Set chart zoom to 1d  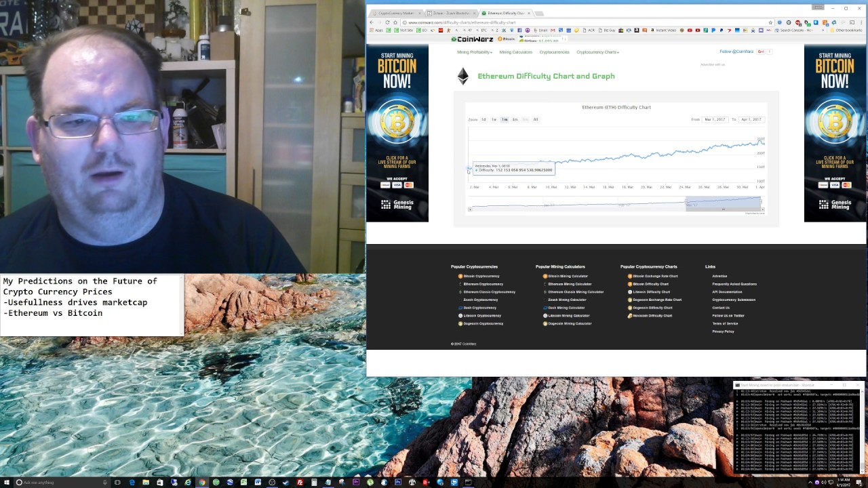click(x=484, y=119)
